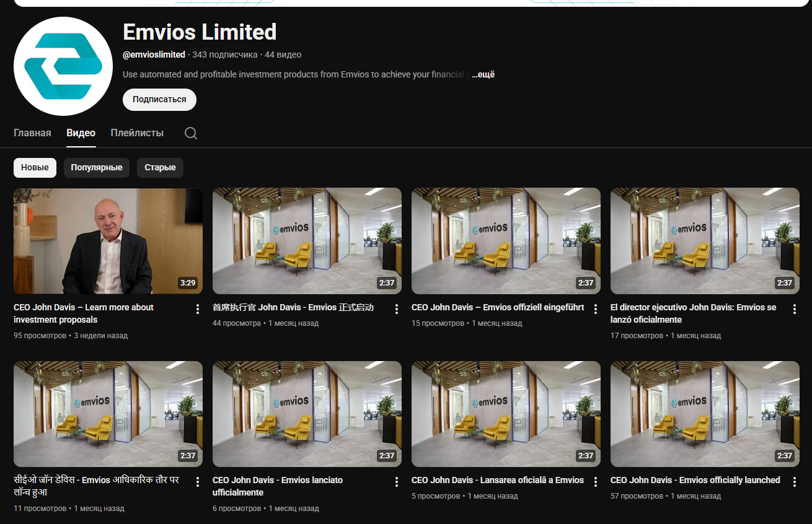This screenshot has height=524, width=812.
Task: Click the channel search magnifier icon
Action: click(191, 133)
